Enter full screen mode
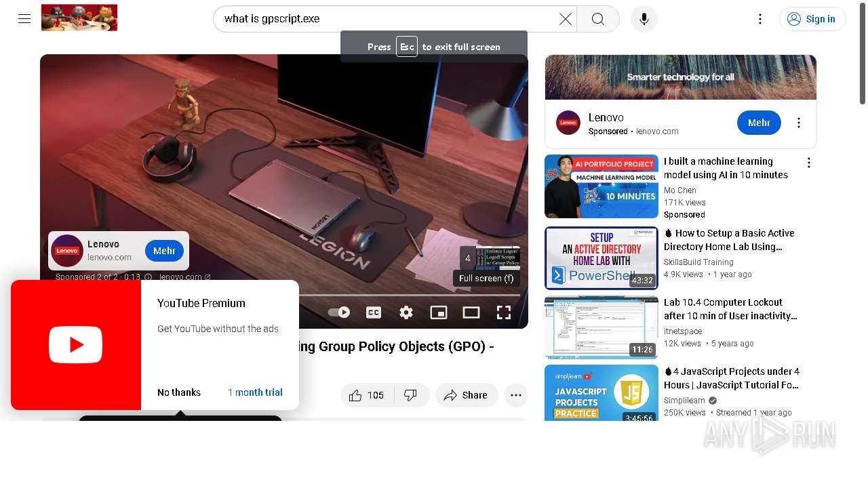The width and height of the screenshot is (868, 488). pyautogui.click(x=504, y=312)
